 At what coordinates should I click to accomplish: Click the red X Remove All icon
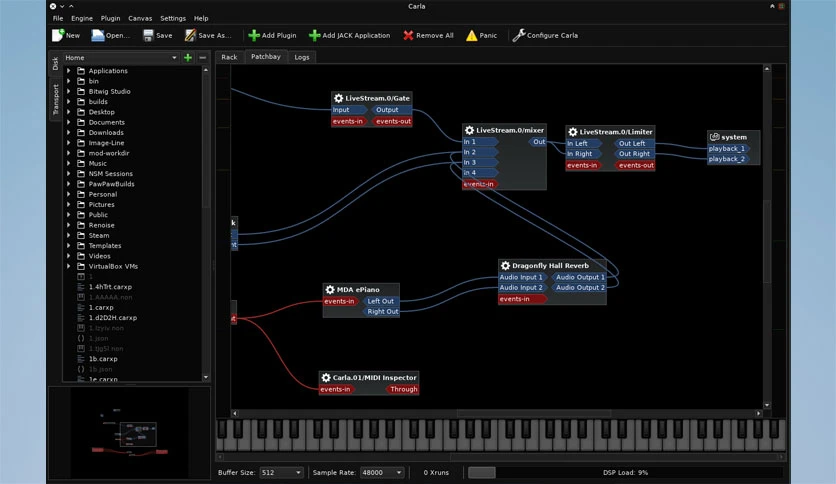[408, 35]
